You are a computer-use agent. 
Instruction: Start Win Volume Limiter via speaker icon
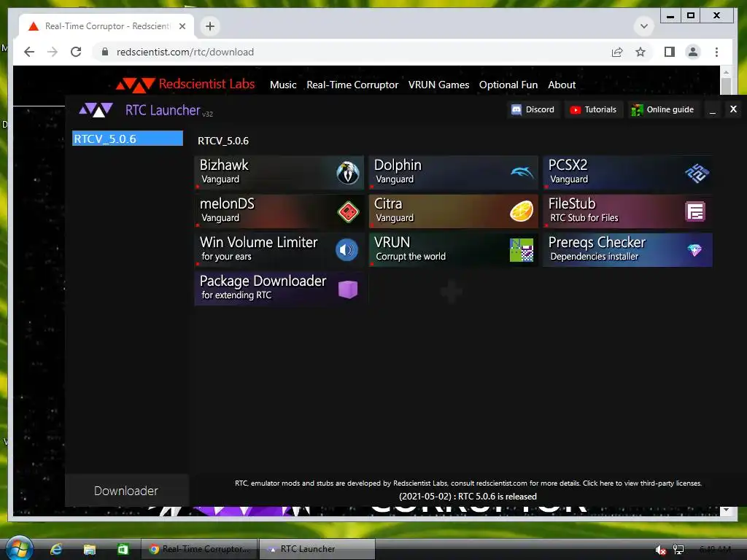pyautogui.click(x=347, y=249)
